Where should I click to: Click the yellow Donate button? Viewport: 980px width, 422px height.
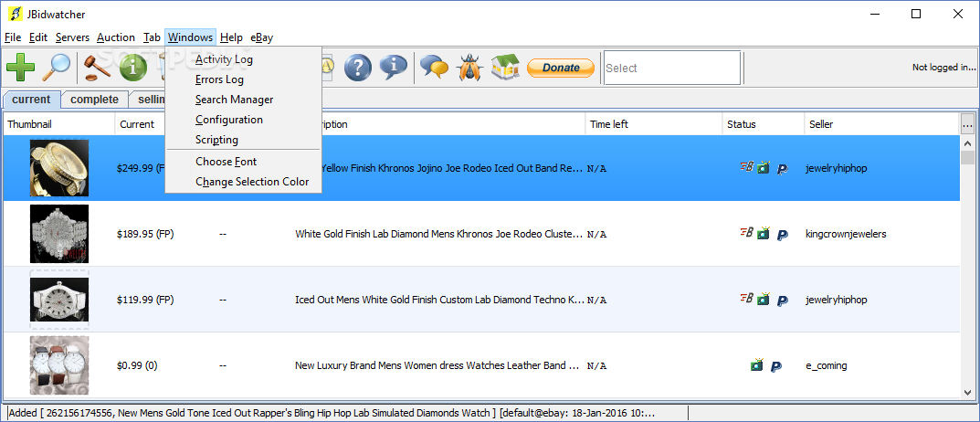[561, 68]
